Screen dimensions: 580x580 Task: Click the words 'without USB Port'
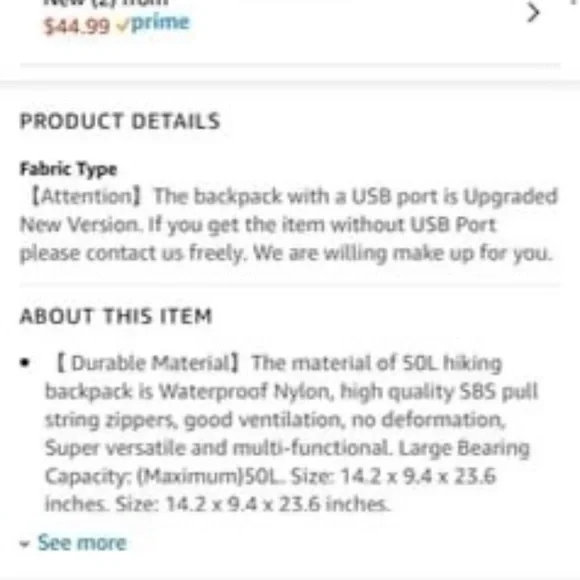click(x=413, y=225)
